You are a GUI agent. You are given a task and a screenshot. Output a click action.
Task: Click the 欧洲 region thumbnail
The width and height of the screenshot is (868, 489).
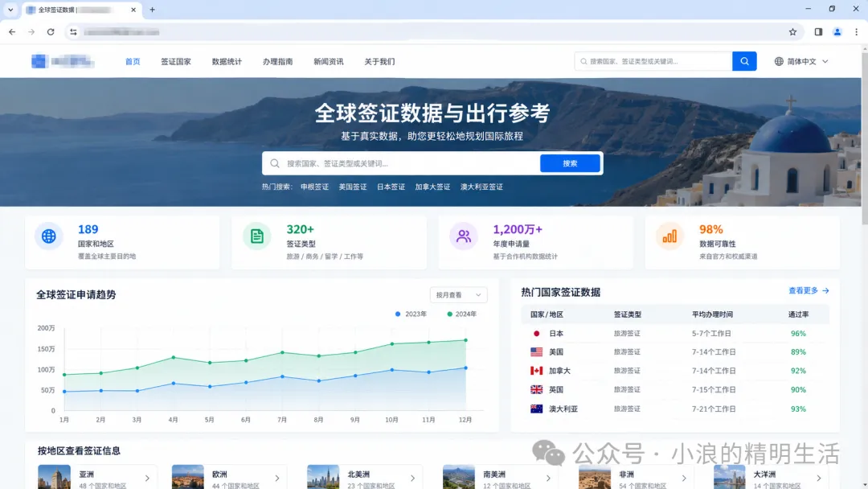click(187, 478)
